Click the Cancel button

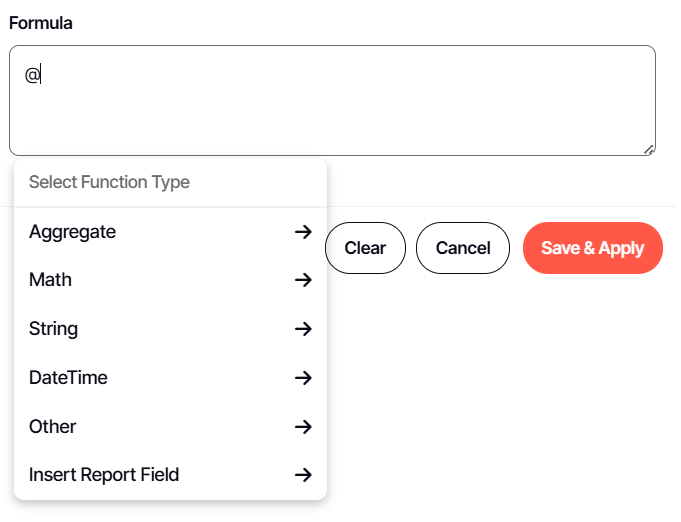tap(463, 248)
